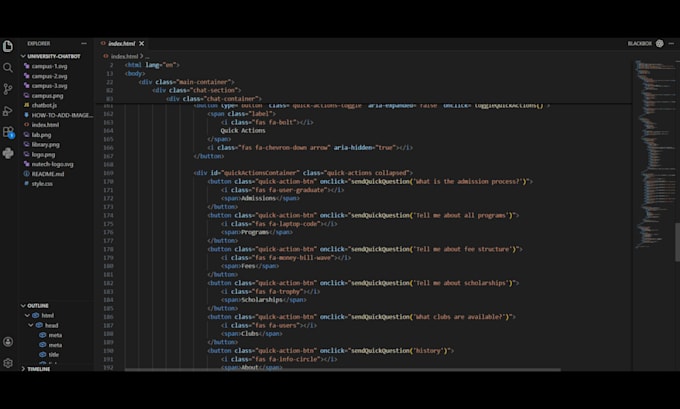The height and width of the screenshot is (409, 680).
Task: Click the BLACKBOX label at top right
Action: coord(640,43)
